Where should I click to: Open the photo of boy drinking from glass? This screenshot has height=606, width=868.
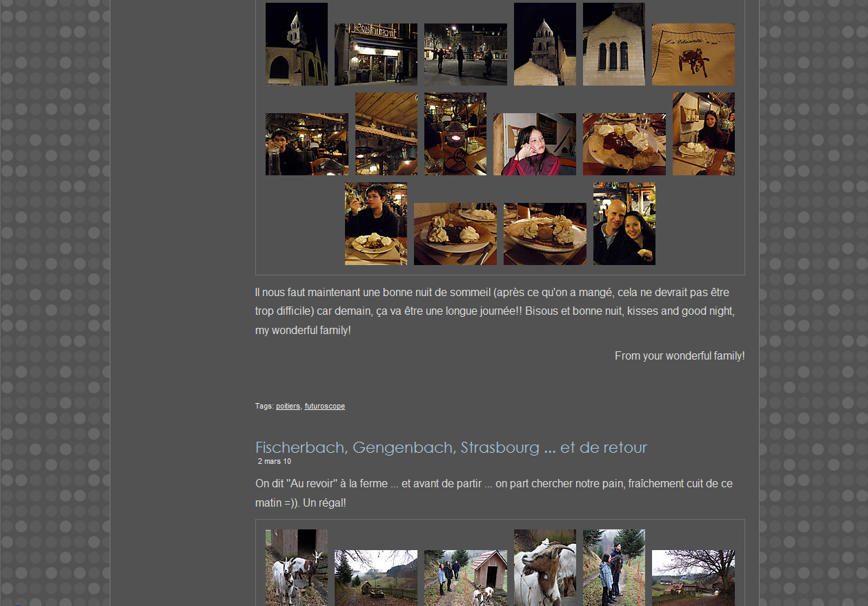(375, 224)
